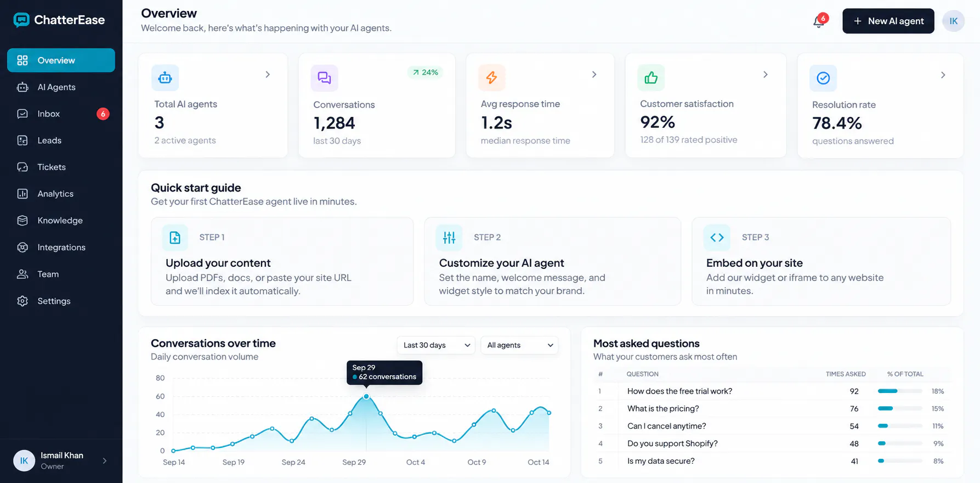This screenshot has height=483, width=980.
Task: Click the chat bubbles icon in Conversations card
Action: coord(324,78)
